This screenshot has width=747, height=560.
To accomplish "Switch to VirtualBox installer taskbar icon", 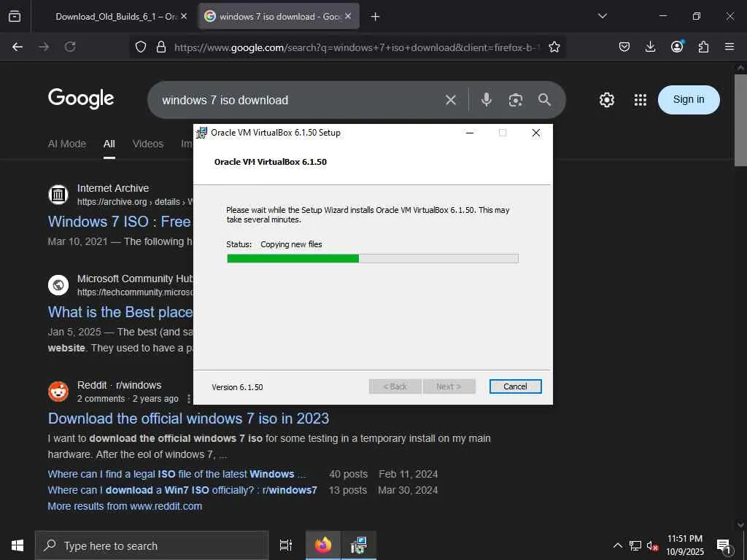I will 359,545.
